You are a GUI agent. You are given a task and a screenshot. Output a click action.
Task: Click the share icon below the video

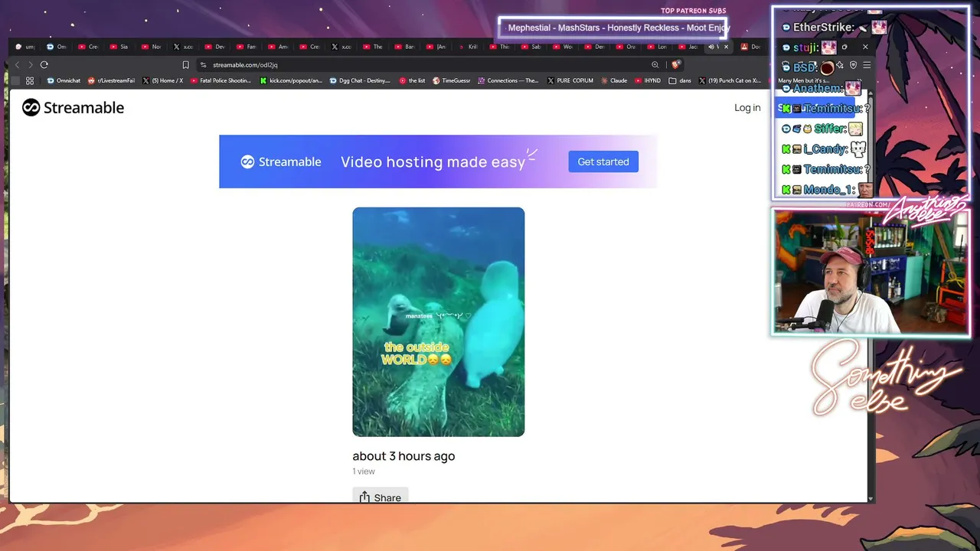tap(364, 497)
